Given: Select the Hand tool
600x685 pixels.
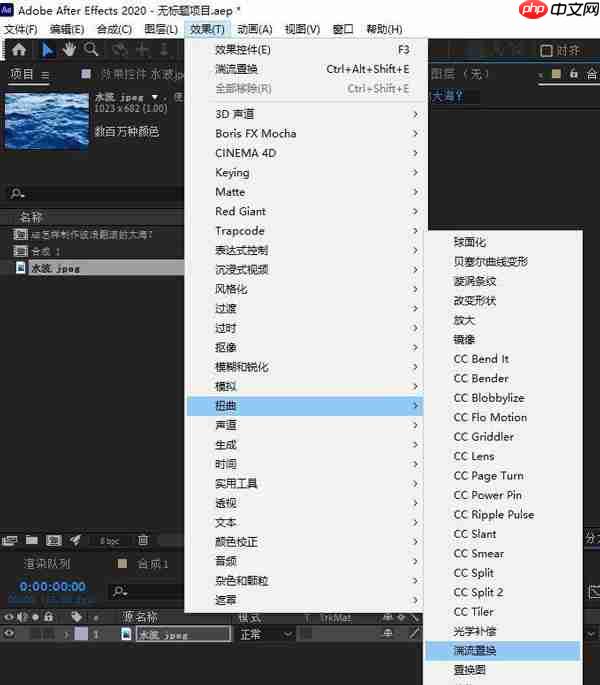Looking at the screenshot, I should click(x=69, y=49).
